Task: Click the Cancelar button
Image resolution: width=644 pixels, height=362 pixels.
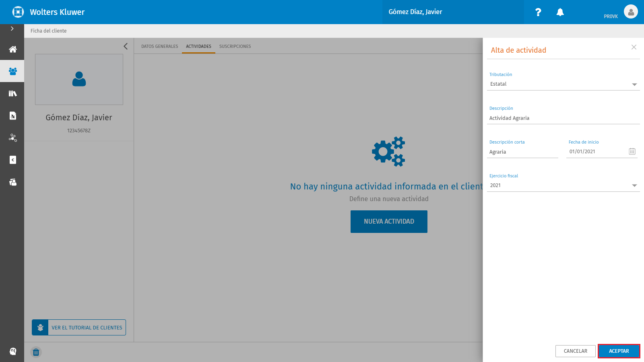Action: (x=575, y=351)
